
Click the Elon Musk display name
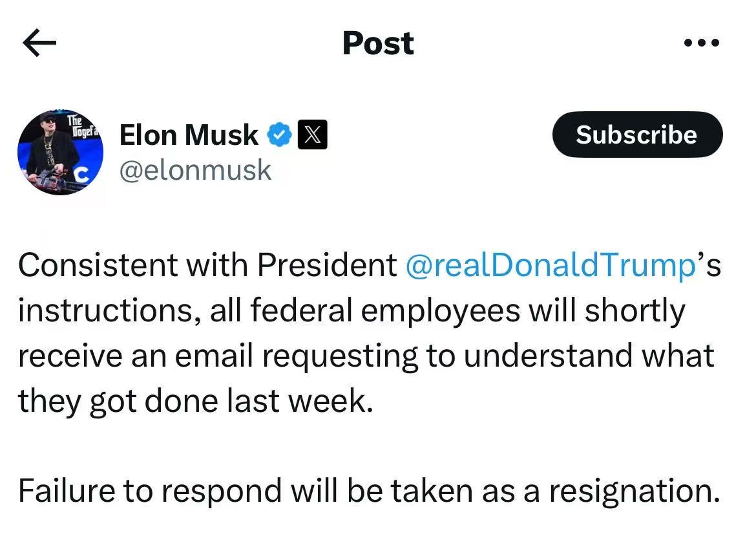tap(189, 134)
